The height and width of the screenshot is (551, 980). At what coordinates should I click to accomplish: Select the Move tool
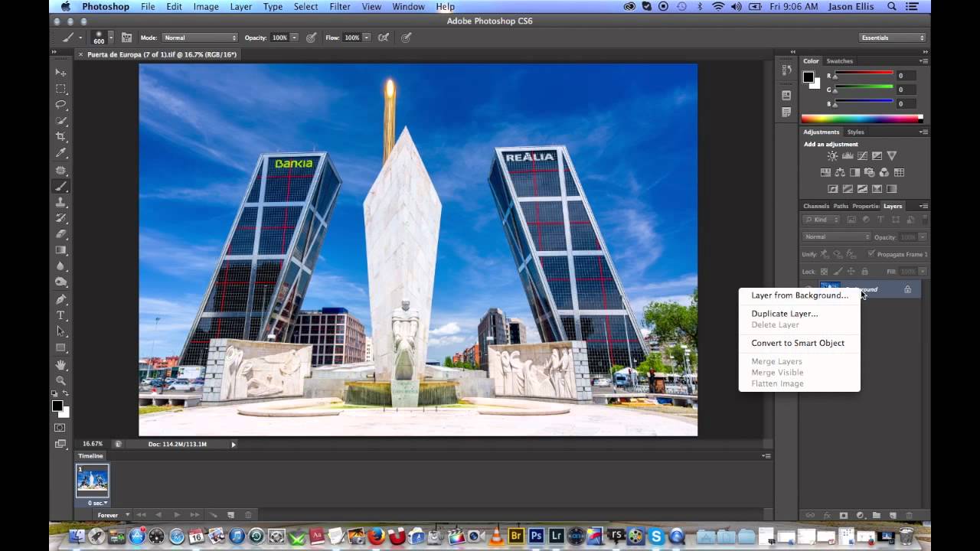(x=61, y=72)
